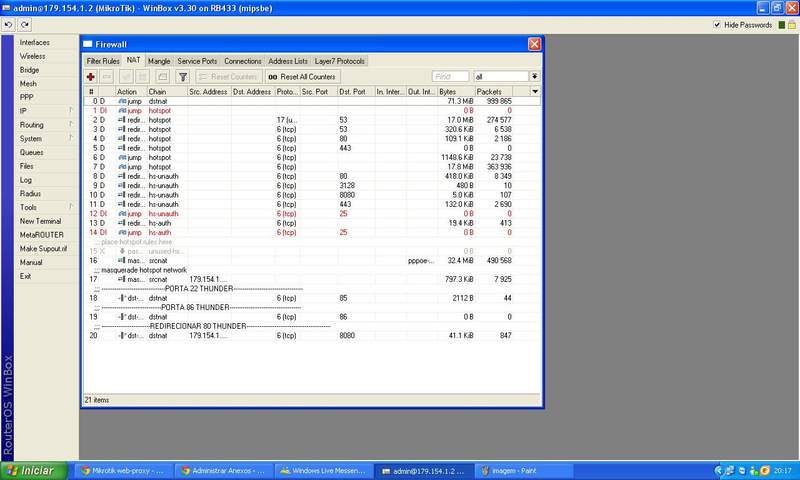Screen dimensions: 800x480
Task: Click the enable rule checkmark icon
Action: pos(126,77)
